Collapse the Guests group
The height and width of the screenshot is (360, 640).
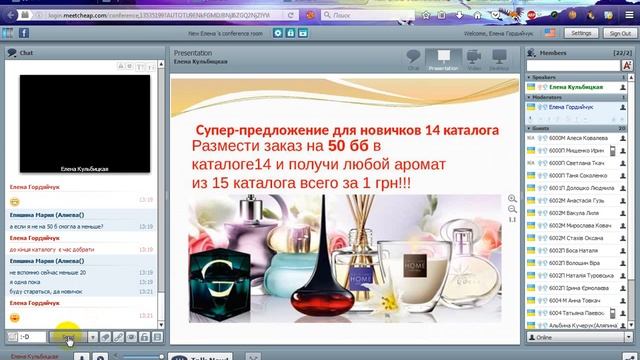[x=529, y=128]
